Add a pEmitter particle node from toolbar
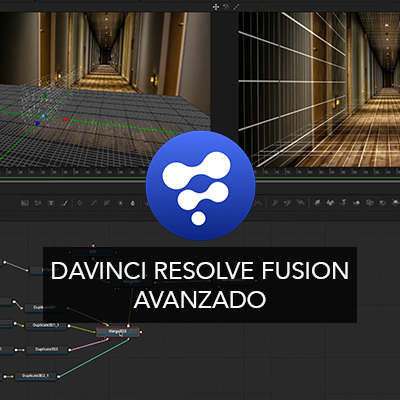Image resolution: width=400 pixels, height=400 pixels. 275,202
